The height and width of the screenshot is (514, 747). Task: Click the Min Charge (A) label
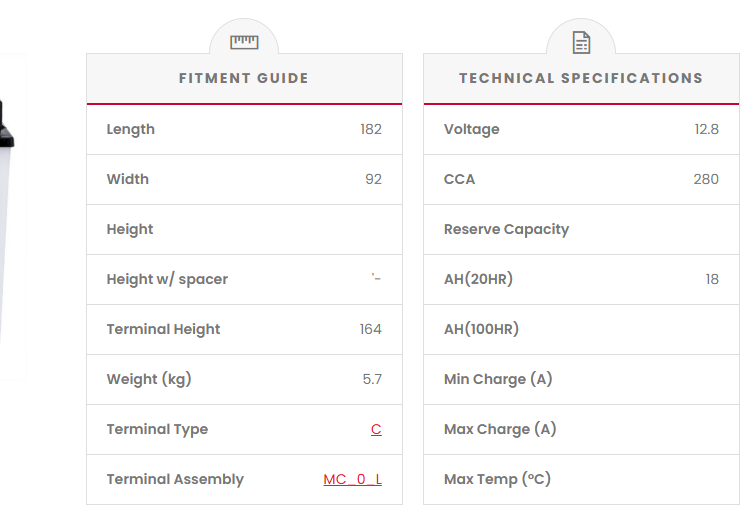[x=498, y=379]
